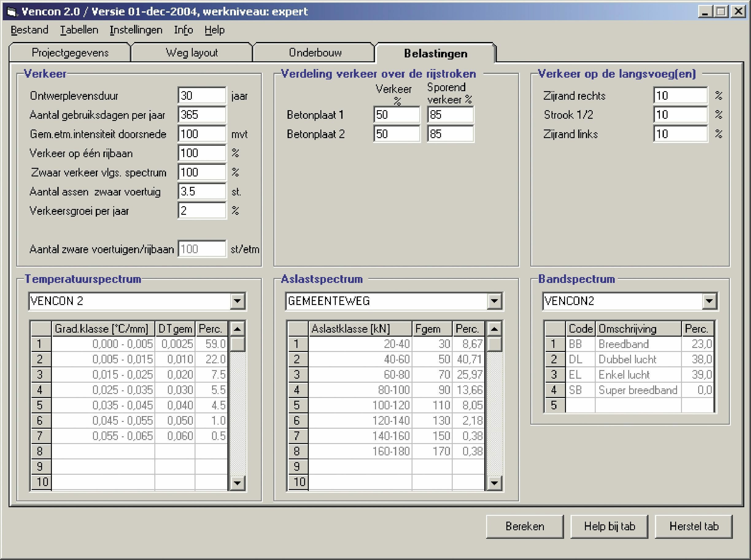
Task: Click the temperature table scrollbar thumb
Action: pyautogui.click(x=237, y=344)
